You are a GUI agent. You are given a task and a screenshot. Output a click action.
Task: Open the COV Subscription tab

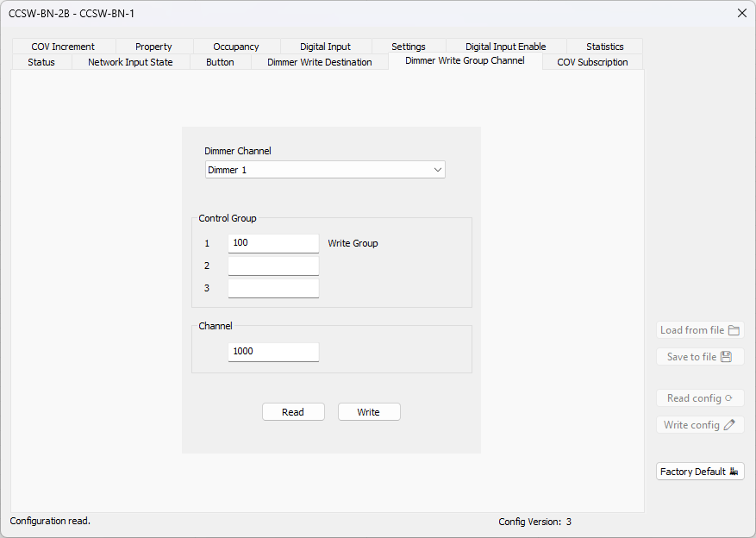592,62
